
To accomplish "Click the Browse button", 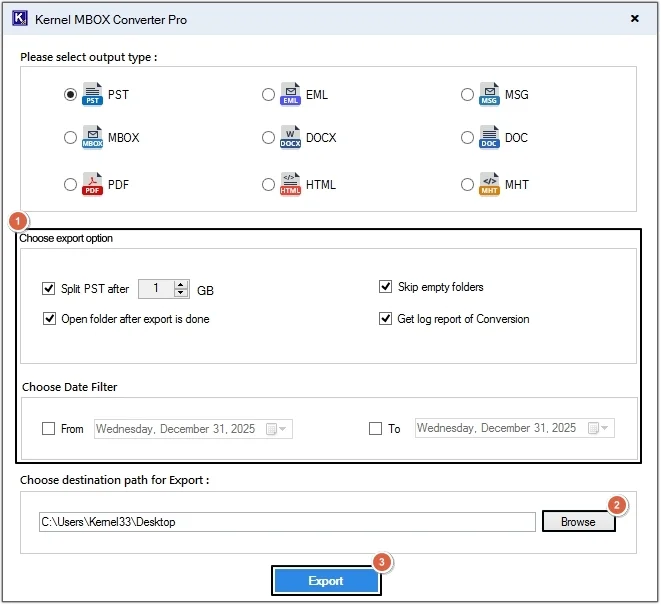I will (578, 522).
